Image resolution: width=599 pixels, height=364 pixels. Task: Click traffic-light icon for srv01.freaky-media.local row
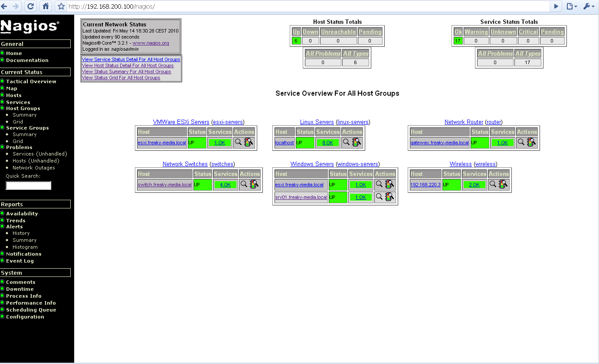coord(390,197)
